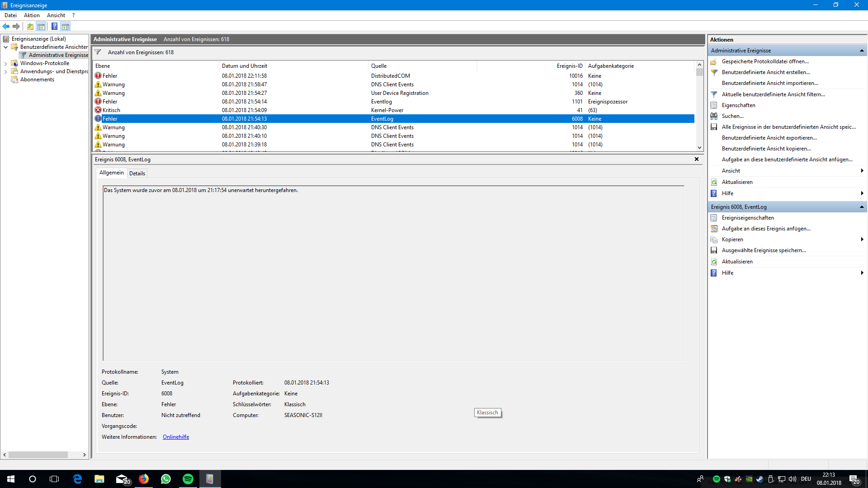Open the Onlinehilfe link

176,437
